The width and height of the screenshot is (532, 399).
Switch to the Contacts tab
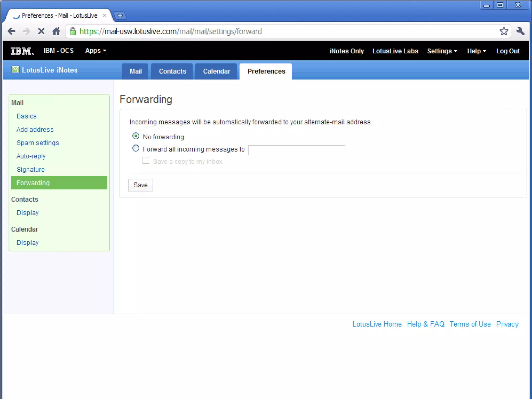pos(172,71)
